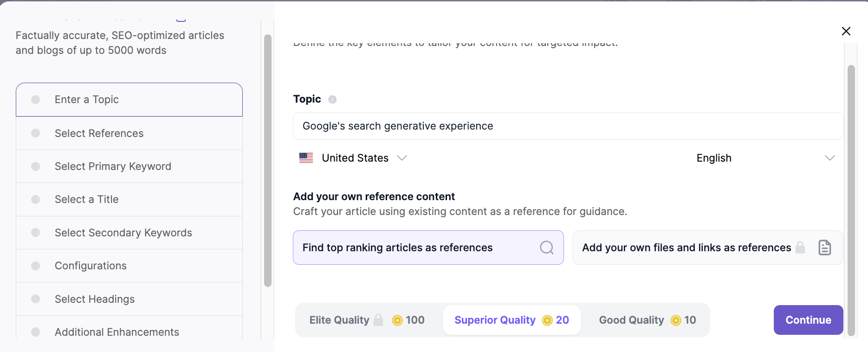Click the lock icon on Add your own files
Image resolution: width=868 pixels, height=352 pixels.
coord(800,248)
